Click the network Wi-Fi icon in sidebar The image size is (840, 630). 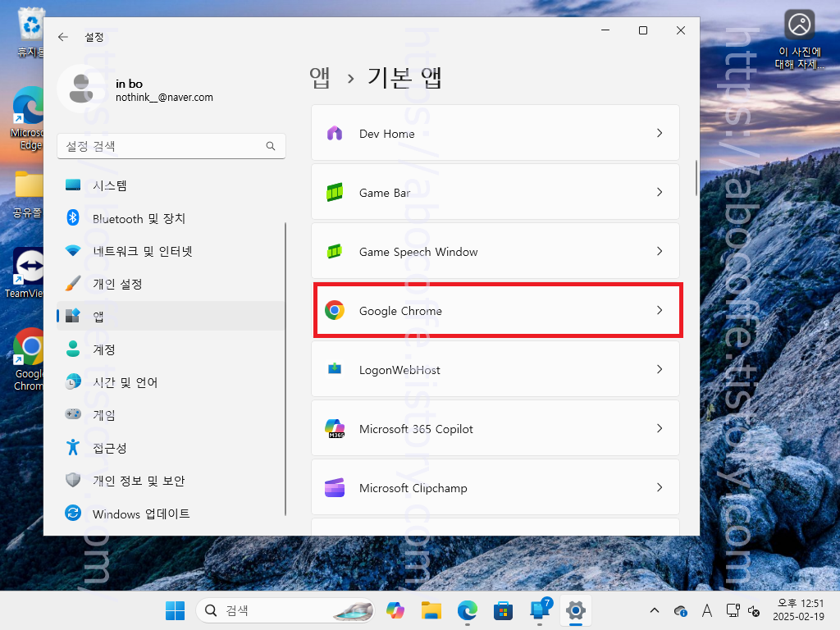(73, 251)
